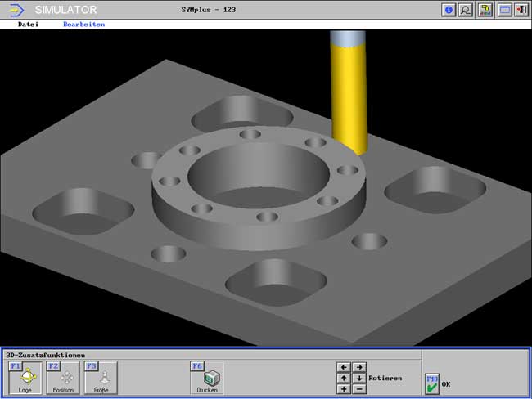Click the SIMULATOR arrow logo icon

pos(16,10)
